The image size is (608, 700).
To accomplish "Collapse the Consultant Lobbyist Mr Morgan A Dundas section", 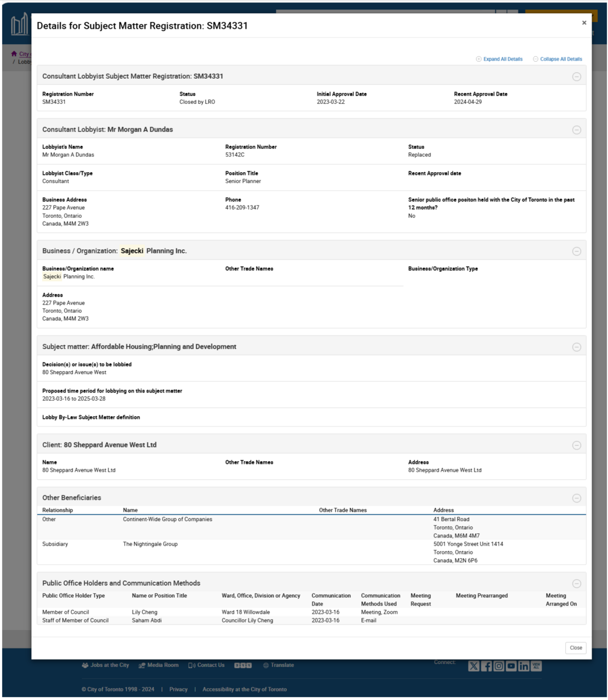I will click(x=576, y=130).
